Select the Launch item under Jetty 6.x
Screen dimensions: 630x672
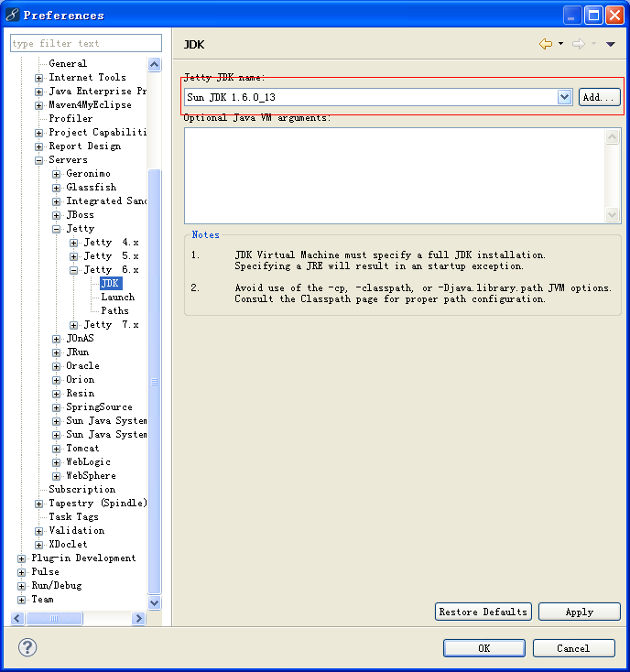[x=118, y=297]
